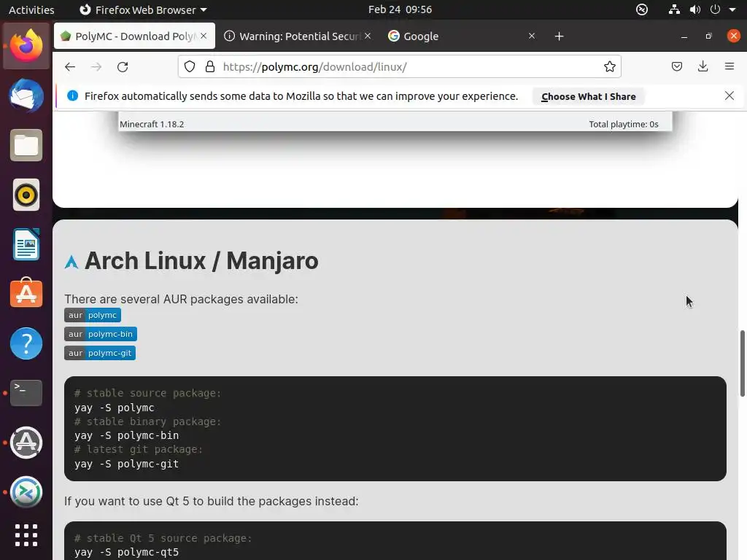Open the aur polymc-bin badge link
Viewport: 747px width, 560px height.
coord(101,334)
